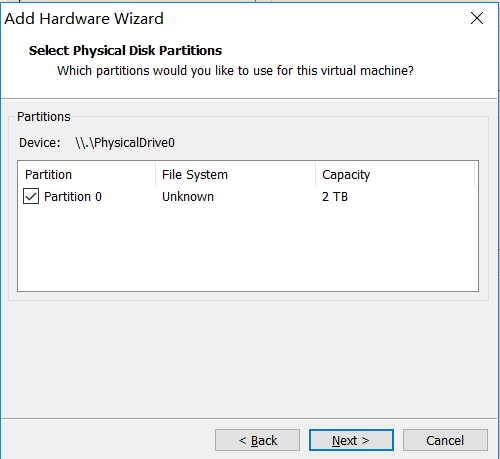
Task: Click the "Which partitions would you like" question text
Action: click(x=235, y=71)
